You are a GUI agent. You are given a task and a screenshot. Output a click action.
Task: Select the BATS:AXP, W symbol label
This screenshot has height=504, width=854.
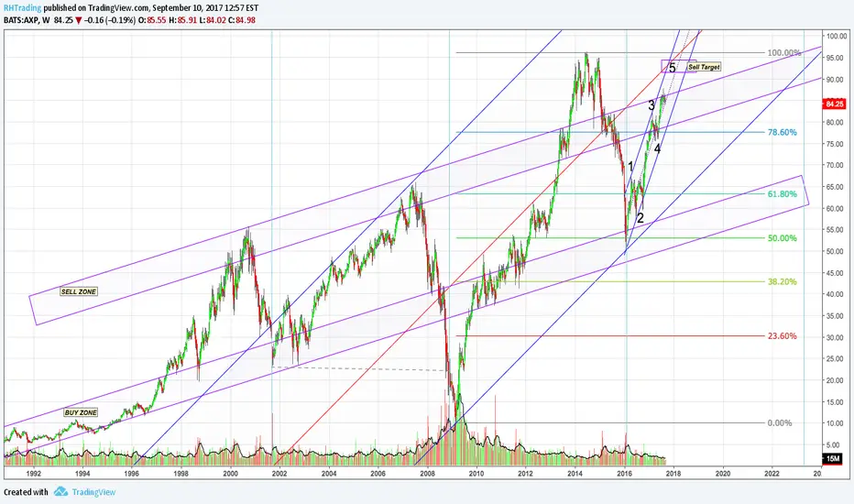[x=27, y=20]
